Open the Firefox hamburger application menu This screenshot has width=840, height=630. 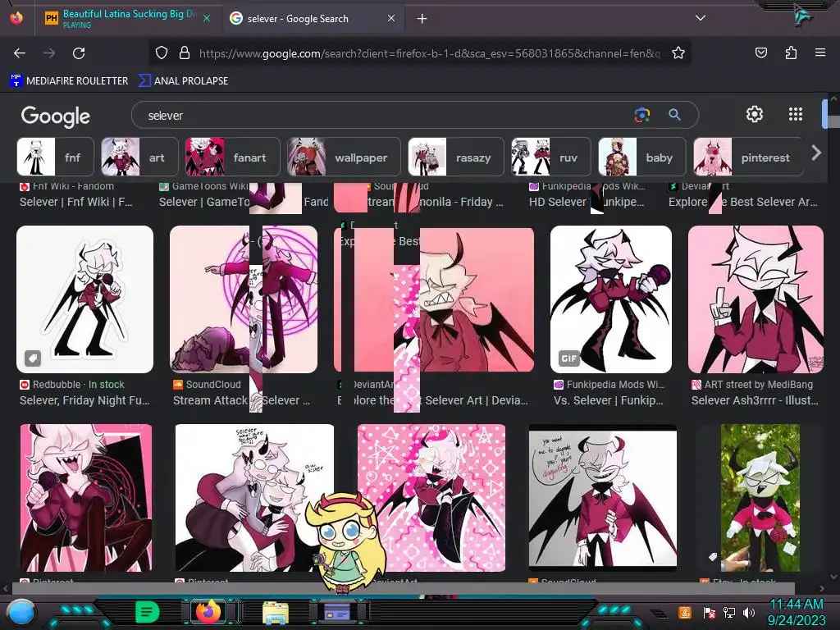point(819,53)
